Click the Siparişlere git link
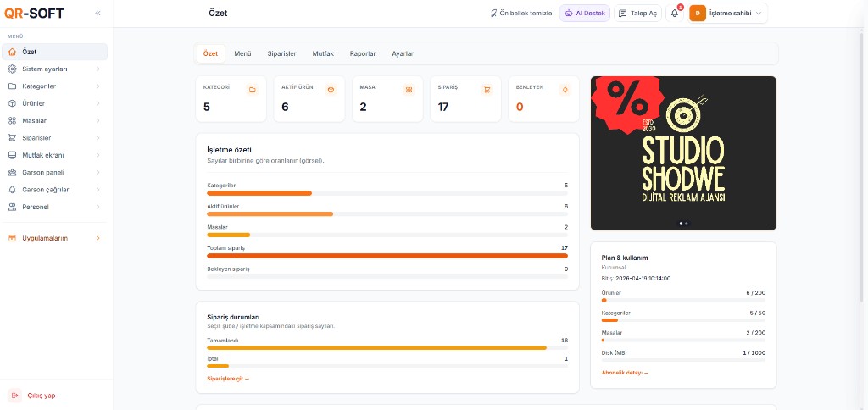This screenshot has width=868, height=410. [228, 379]
